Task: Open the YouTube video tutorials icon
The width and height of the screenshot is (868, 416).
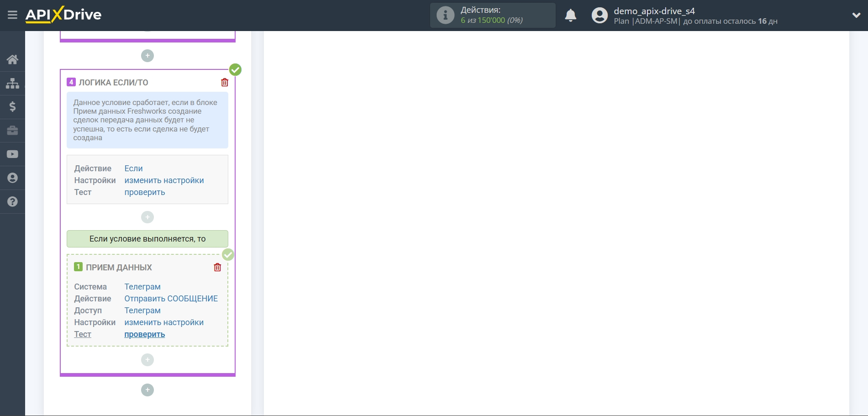Action: (x=12, y=154)
